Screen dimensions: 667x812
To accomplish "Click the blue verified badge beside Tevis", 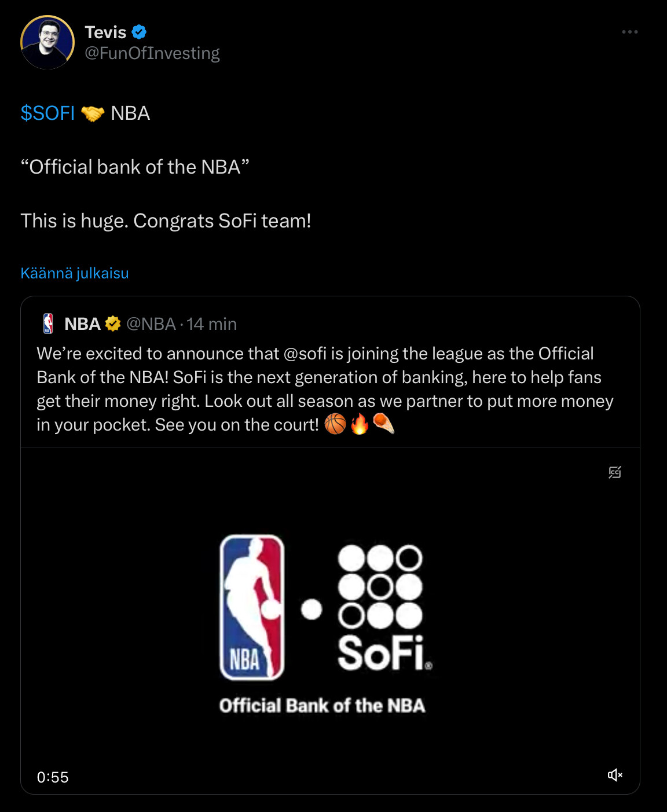I will tap(139, 32).
